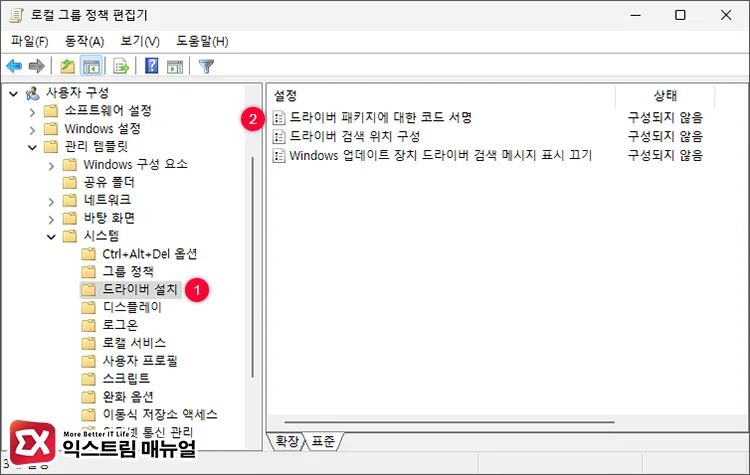
Task: Click the Export list toolbar icon
Action: click(x=121, y=66)
